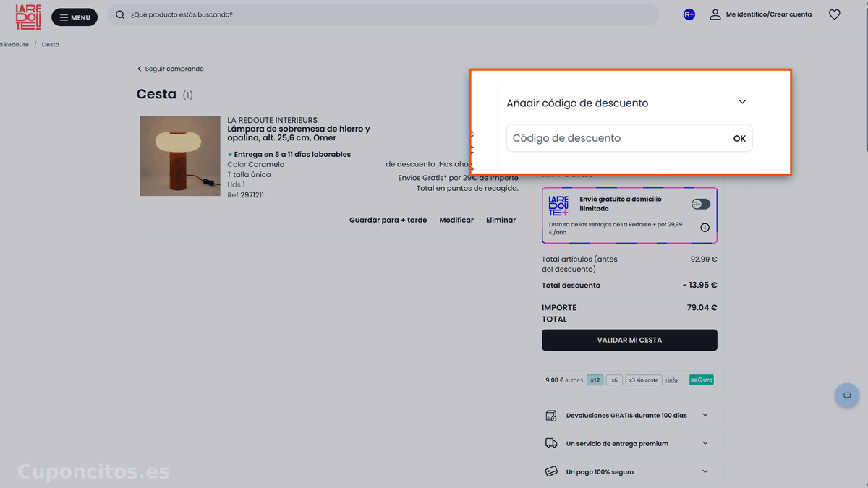
Task: Click OK to apply discount code
Action: coord(739,138)
